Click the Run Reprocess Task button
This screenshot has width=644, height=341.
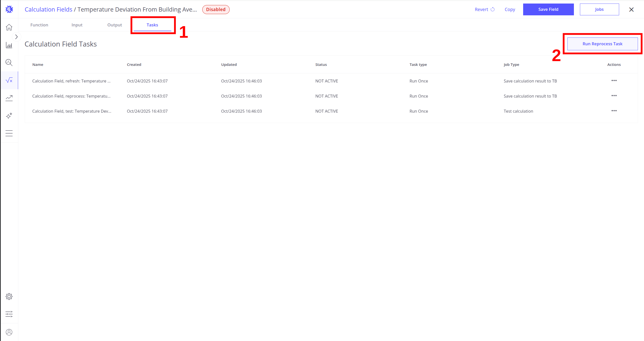tap(602, 44)
